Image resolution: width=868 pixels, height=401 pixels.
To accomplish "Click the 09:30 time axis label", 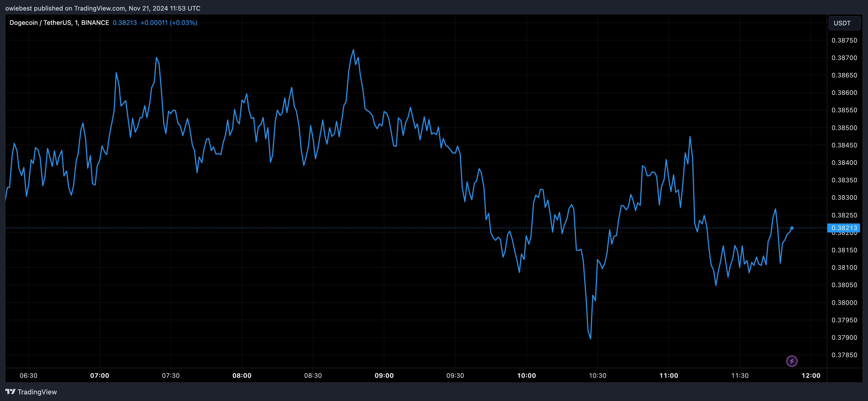I will [455, 375].
